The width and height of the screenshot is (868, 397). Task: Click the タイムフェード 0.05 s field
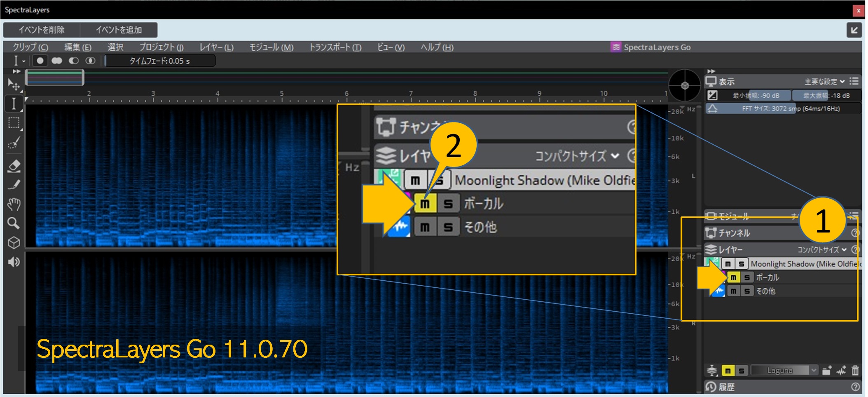tap(160, 61)
